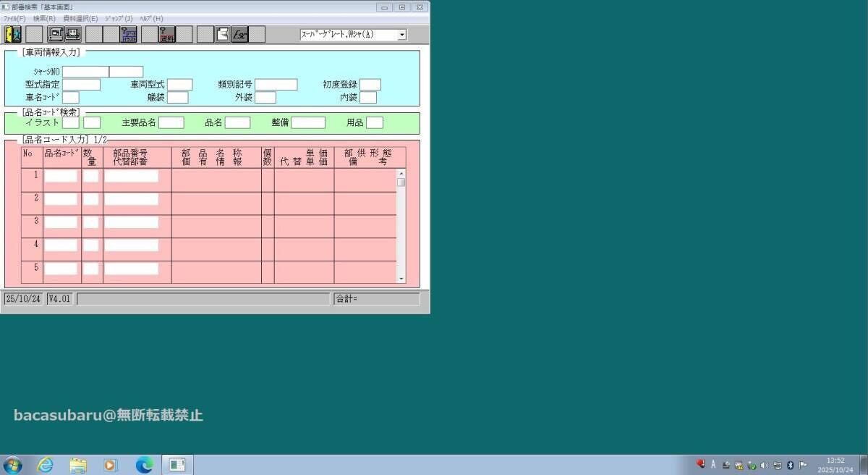Select the print preview icon

pyautogui.click(x=54, y=33)
